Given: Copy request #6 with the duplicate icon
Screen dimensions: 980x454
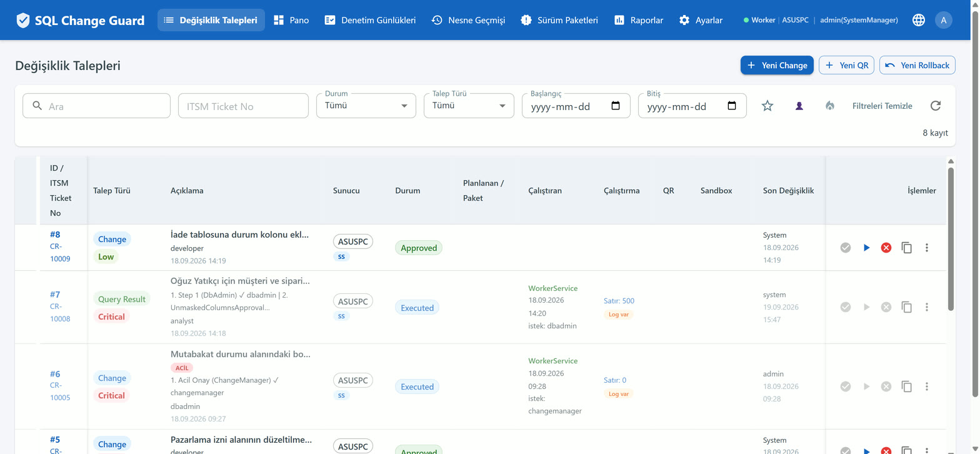Looking at the screenshot, I should click(907, 386).
